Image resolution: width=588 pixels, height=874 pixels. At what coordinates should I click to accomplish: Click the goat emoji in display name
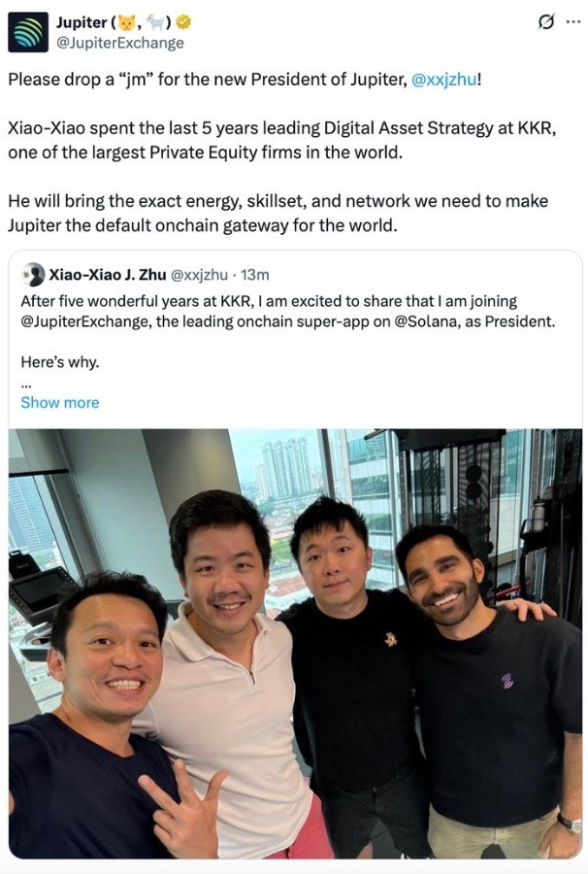pyautogui.click(x=155, y=22)
